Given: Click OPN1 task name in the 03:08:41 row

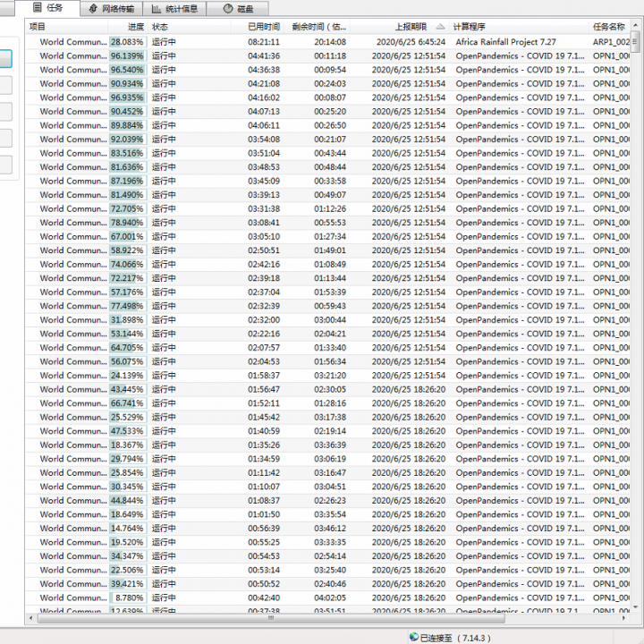Looking at the screenshot, I should click(611, 223).
